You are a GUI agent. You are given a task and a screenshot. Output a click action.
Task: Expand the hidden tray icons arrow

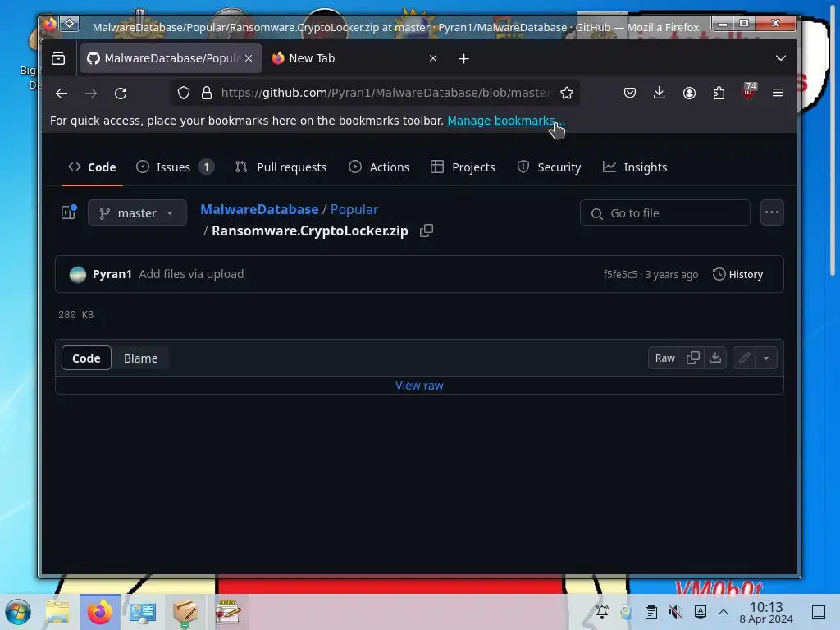(724, 612)
